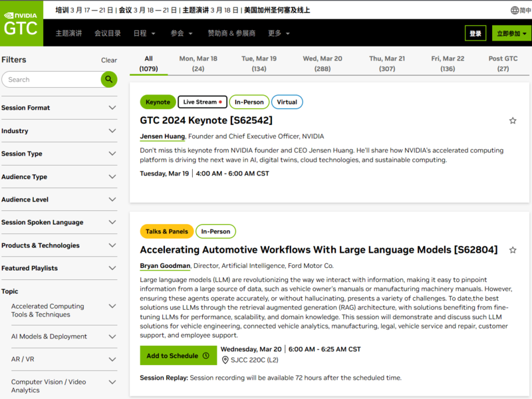532x399 pixels.
Task: Open the 更多 dropdown menu
Action: (x=279, y=33)
